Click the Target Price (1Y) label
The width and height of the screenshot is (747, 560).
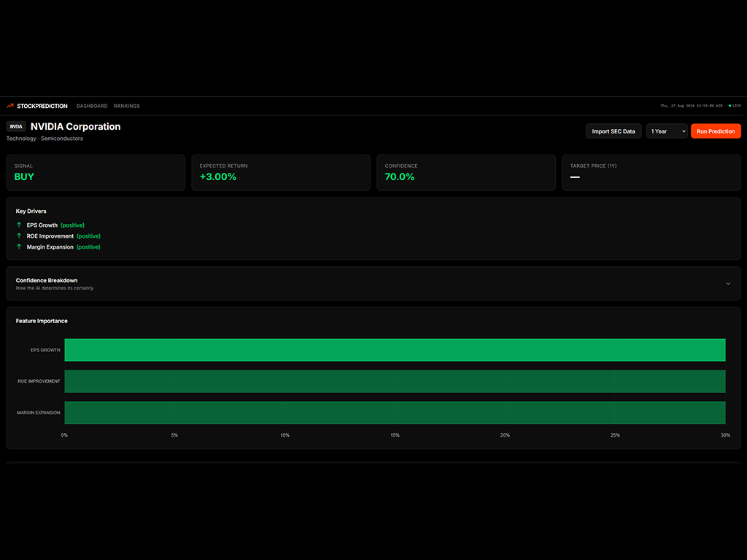(x=593, y=166)
